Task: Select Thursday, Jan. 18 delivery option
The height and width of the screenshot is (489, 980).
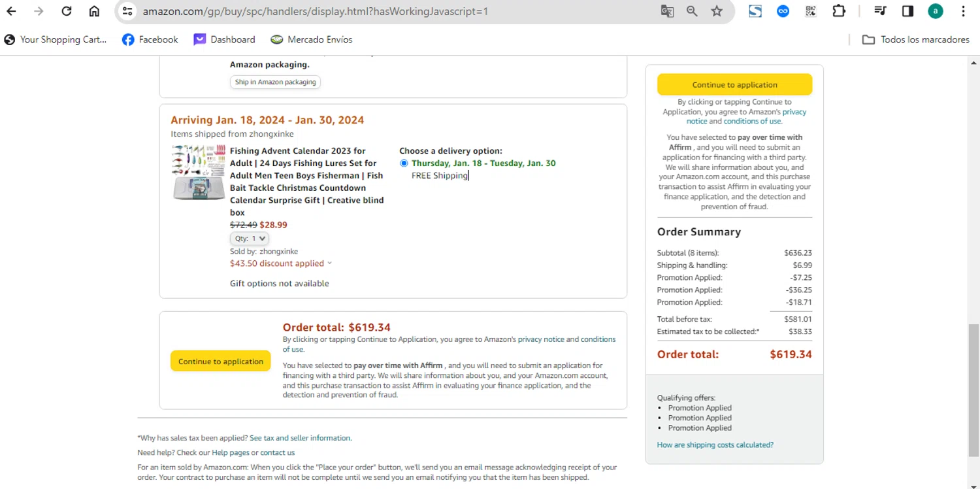Action: [404, 163]
